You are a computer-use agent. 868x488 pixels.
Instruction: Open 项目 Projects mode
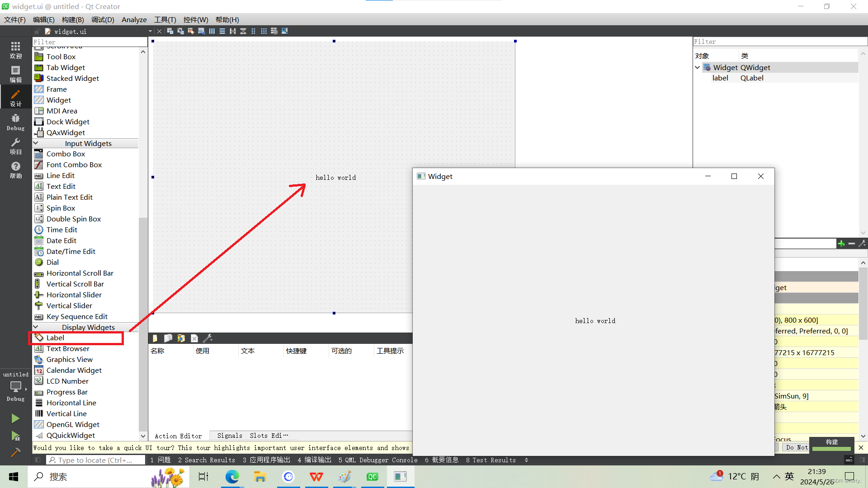pos(16,146)
